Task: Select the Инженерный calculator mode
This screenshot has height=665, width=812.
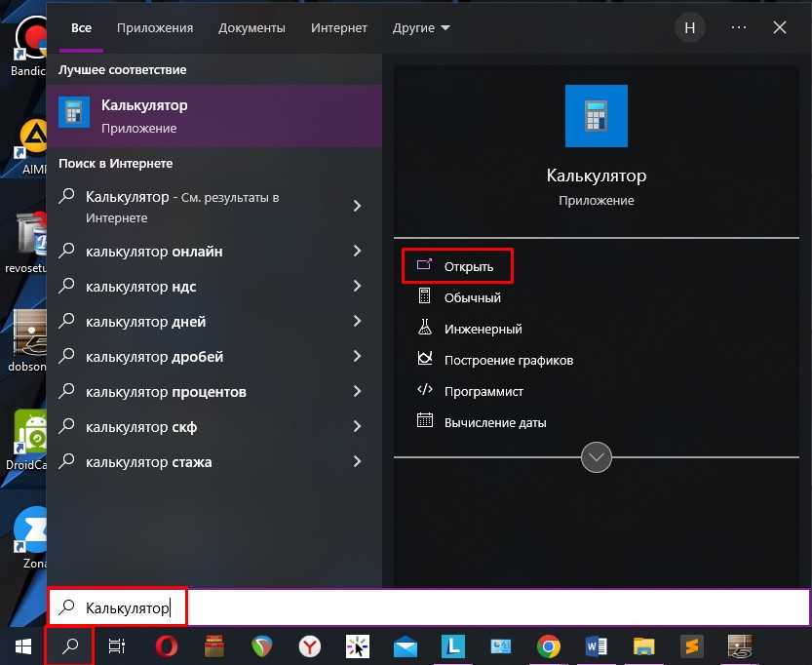Action: point(483,329)
